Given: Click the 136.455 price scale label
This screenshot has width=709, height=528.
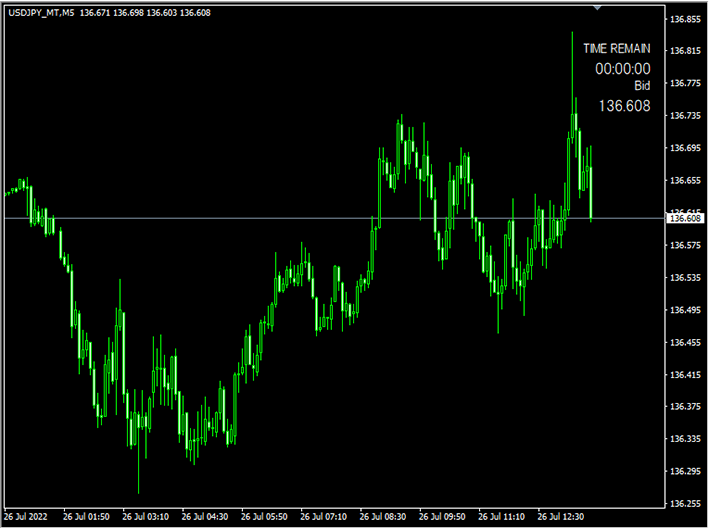Looking at the screenshot, I should coord(685,342).
